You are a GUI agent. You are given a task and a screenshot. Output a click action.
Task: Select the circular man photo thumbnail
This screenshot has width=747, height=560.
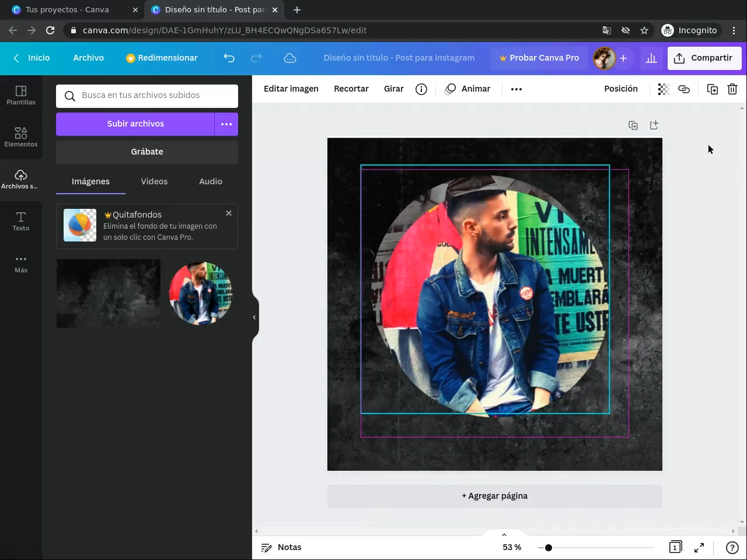point(201,293)
